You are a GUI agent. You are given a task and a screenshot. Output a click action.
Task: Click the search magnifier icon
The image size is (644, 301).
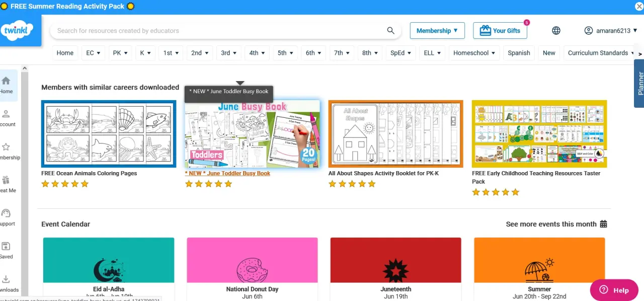coord(391,31)
